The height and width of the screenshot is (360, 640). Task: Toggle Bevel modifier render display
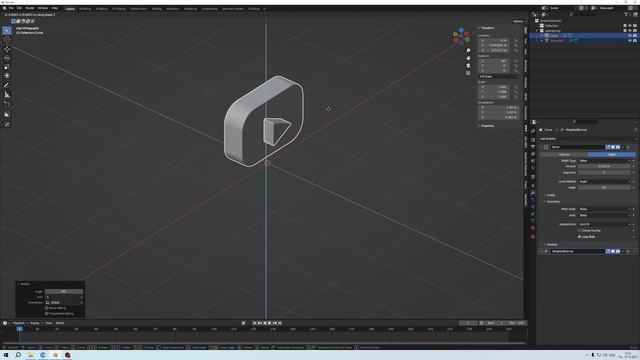618,147
